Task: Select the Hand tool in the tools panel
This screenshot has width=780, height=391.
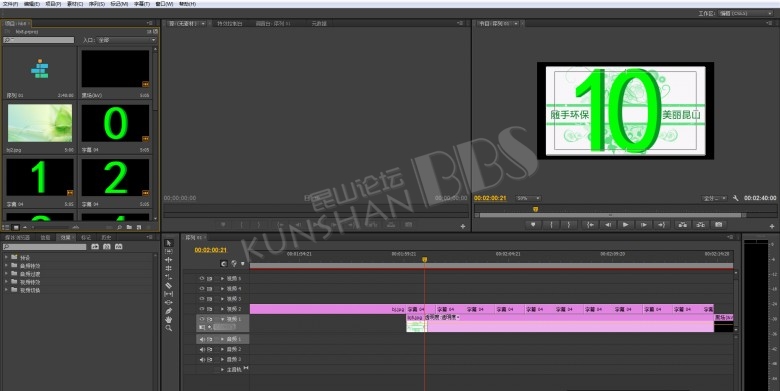Action: pyautogui.click(x=169, y=319)
